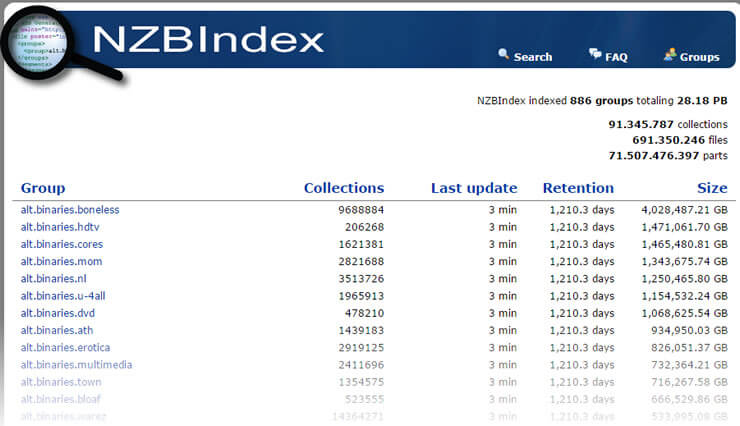Open alt.binaries.nl group
Screen dimensions: 740x426
tap(53, 278)
